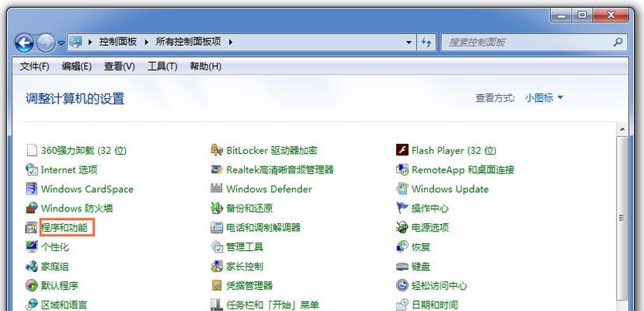Go back with the Back arrow button
Image resolution: width=644 pixels, height=311 pixels.
[x=25, y=43]
